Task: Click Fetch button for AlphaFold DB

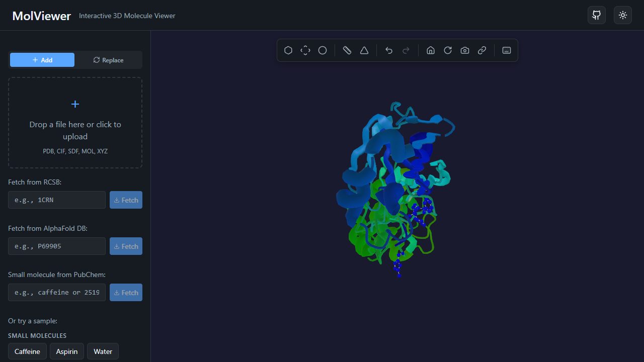Action: [x=126, y=246]
